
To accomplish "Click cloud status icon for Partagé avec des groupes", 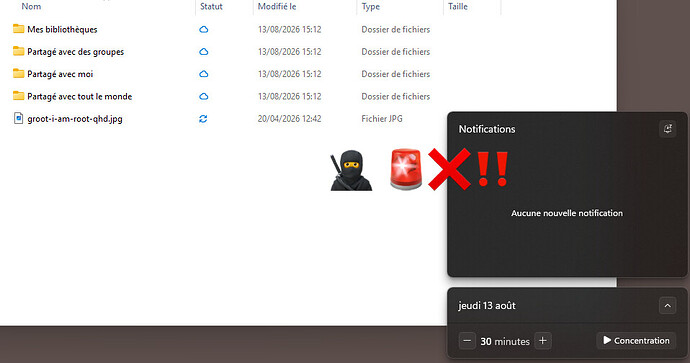I will pyautogui.click(x=203, y=51).
